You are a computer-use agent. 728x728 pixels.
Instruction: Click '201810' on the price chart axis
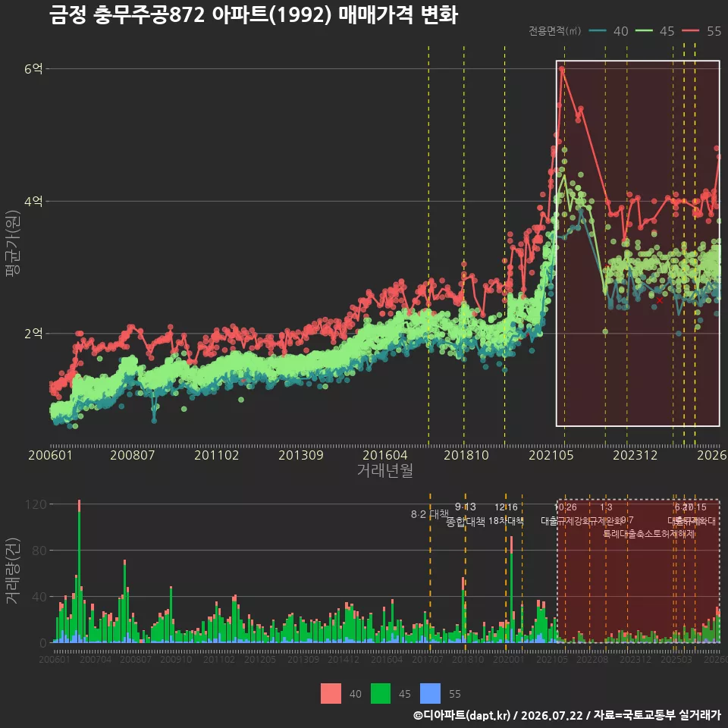[x=466, y=455]
